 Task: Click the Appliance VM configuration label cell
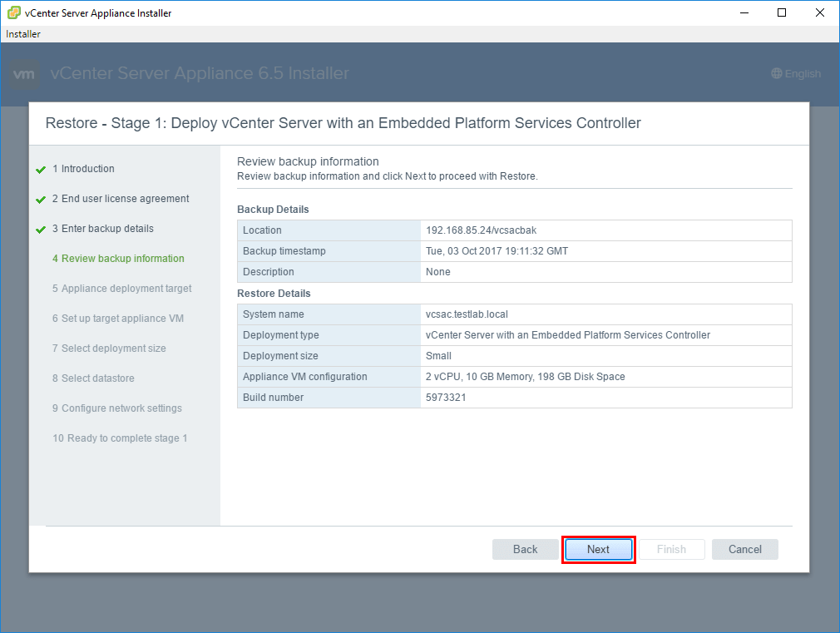[329, 378]
